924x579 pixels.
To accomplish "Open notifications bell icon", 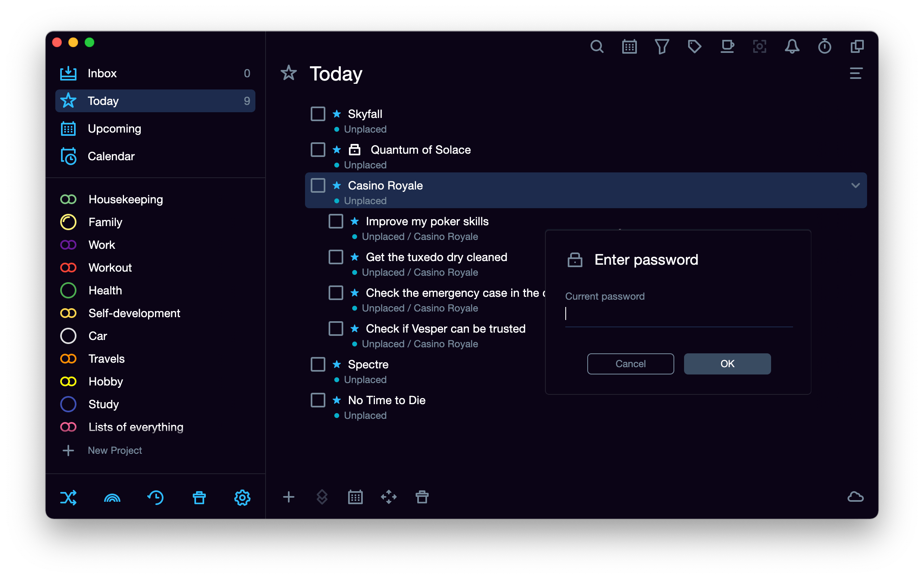I will coord(792,47).
